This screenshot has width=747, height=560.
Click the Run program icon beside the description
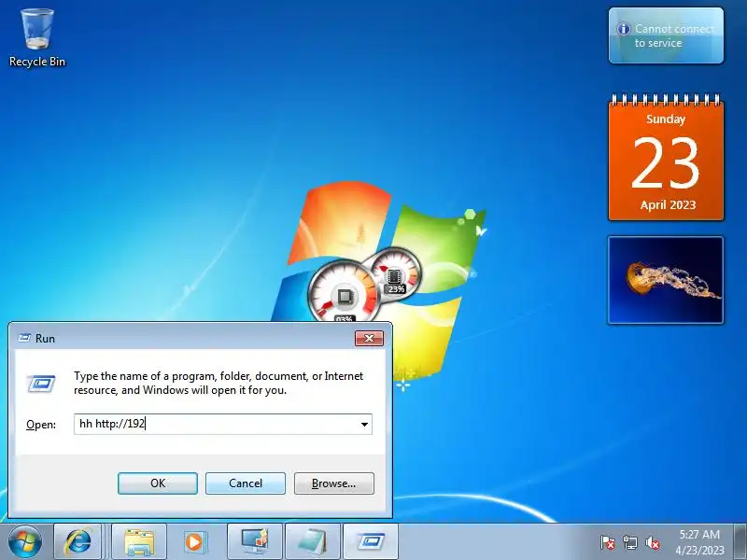click(41, 384)
